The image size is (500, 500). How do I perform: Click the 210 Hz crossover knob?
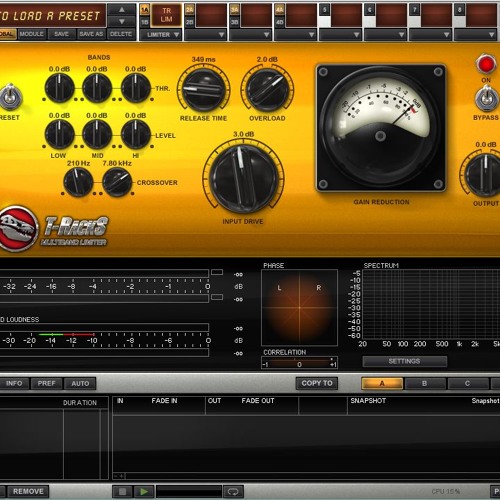(x=78, y=182)
